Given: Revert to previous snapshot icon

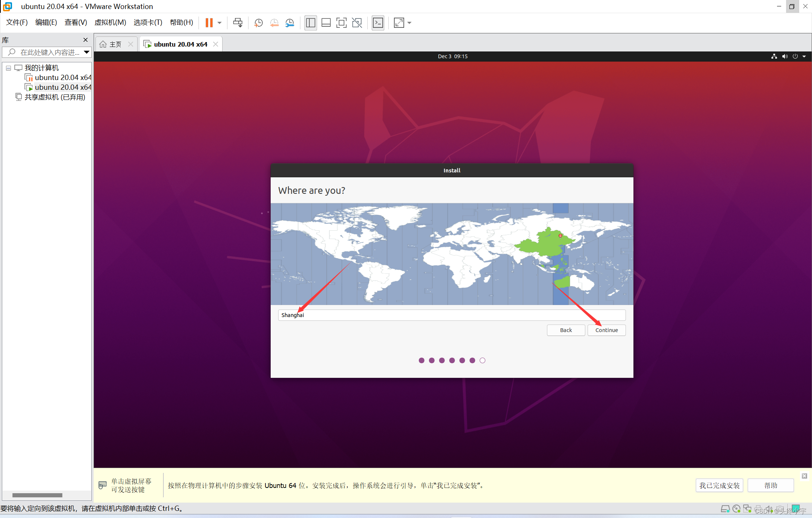Looking at the screenshot, I should pos(274,23).
